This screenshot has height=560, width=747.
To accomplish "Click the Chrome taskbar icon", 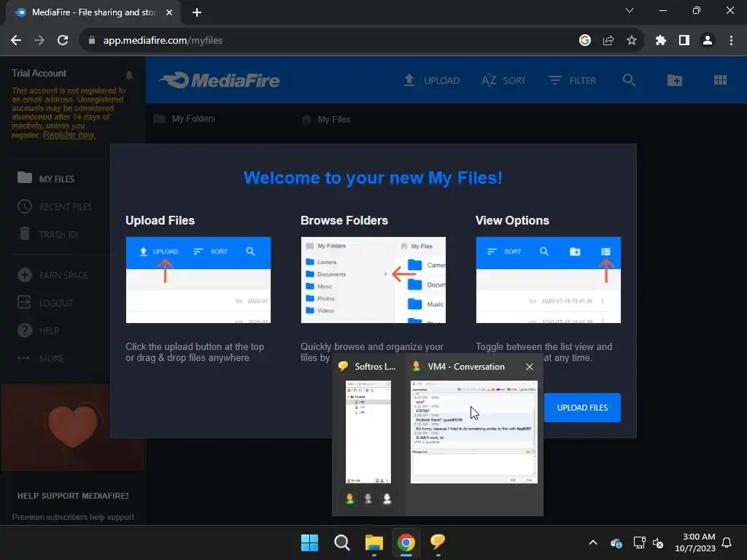I will click(x=406, y=542).
